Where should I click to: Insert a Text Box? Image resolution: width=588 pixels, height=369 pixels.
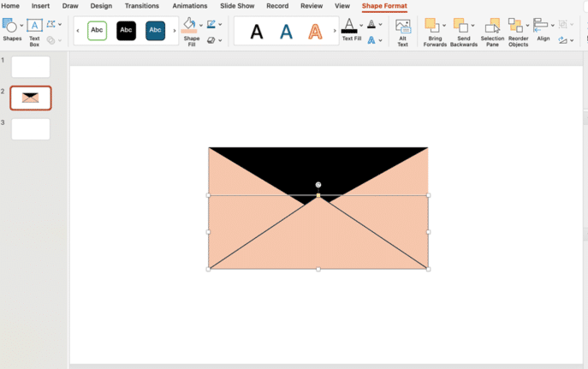(34, 27)
